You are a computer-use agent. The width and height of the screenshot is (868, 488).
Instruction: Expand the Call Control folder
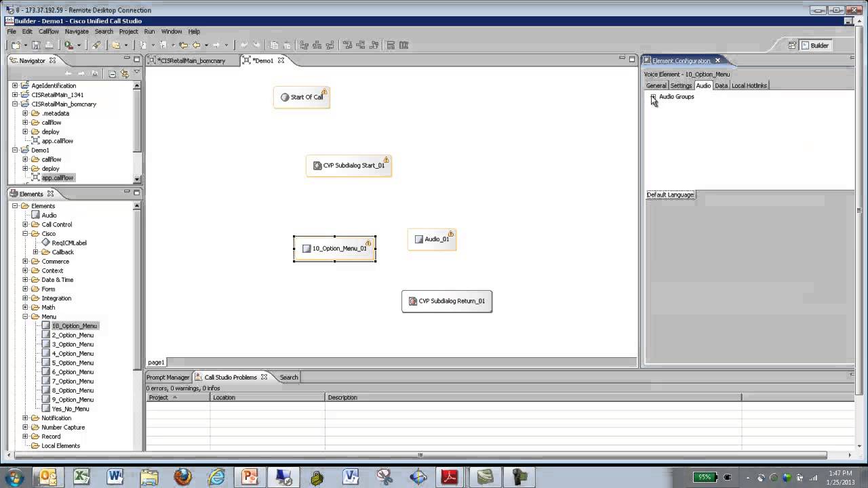coord(25,224)
